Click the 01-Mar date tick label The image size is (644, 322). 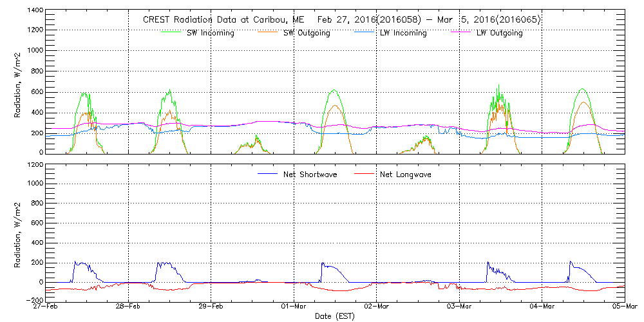tap(294, 307)
